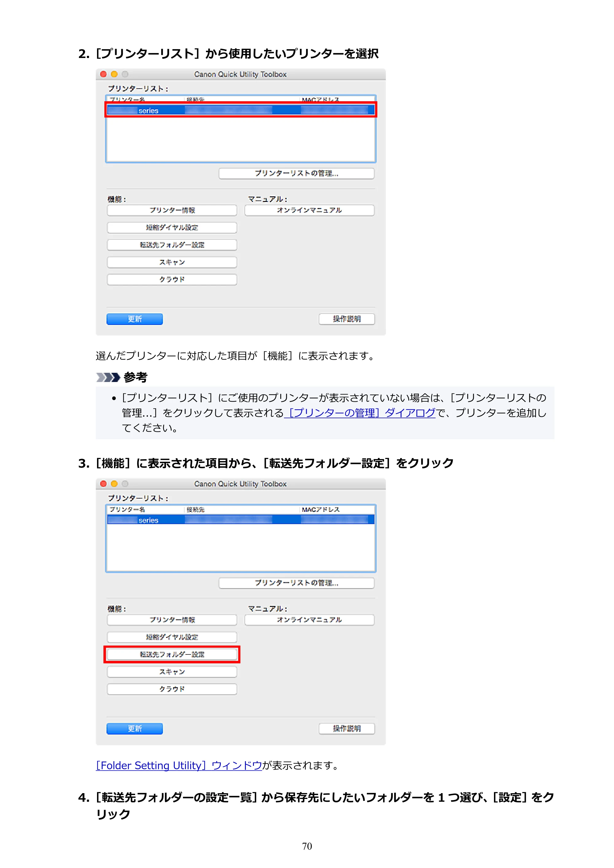Click 操作説明 button in the upper window
This screenshot has width=614, height=868.
pyautogui.click(x=347, y=319)
